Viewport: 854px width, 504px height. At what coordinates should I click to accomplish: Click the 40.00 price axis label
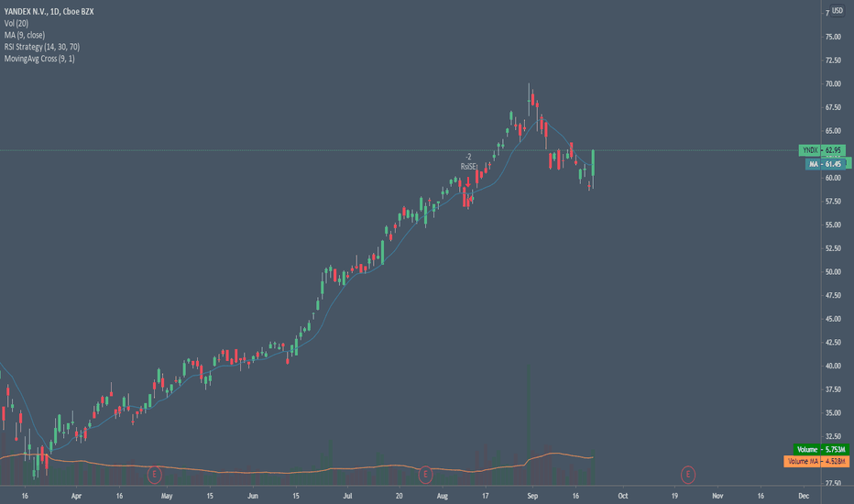click(833, 367)
